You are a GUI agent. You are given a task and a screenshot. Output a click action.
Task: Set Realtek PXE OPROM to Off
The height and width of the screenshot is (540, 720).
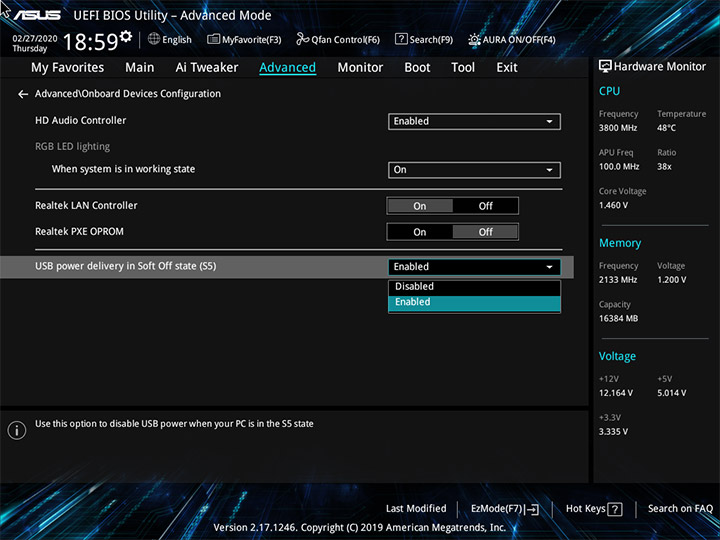coord(485,232)
